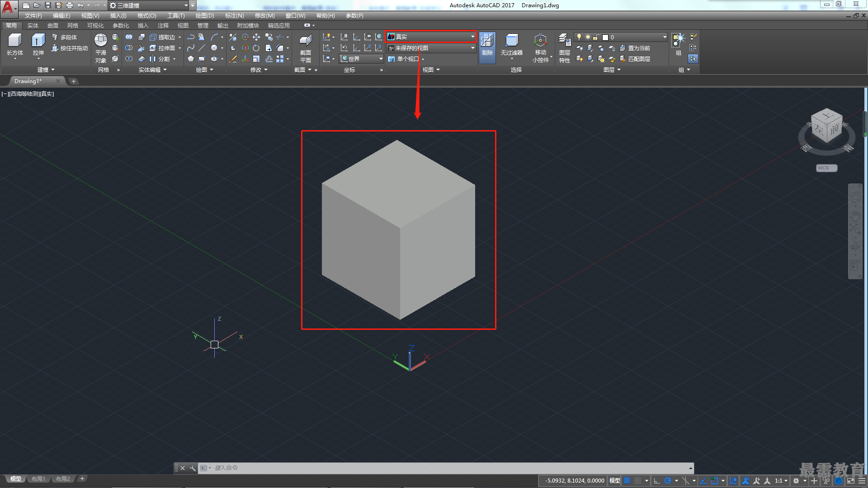868x488 pixels.
Task: Select the 移动小控件 move gizmo icon
Action: pos(541,48)
